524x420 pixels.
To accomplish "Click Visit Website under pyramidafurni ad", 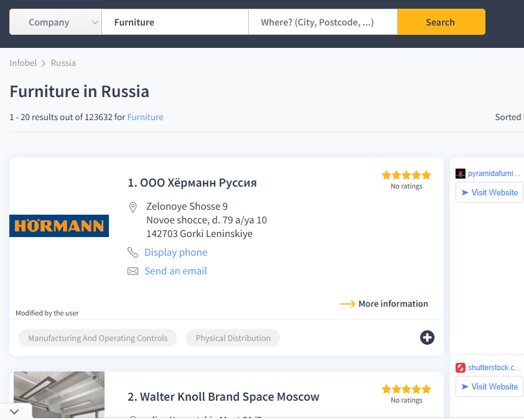I will (x=489, y=192).
